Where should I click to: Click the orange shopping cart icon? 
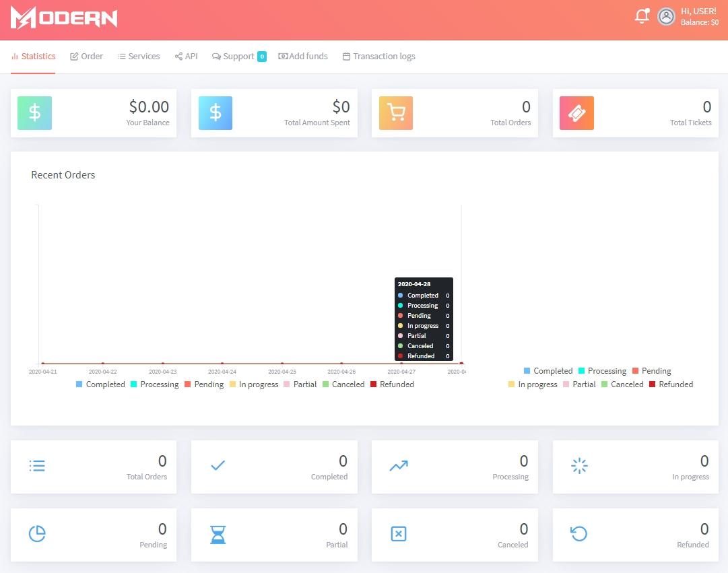point(396,113)
